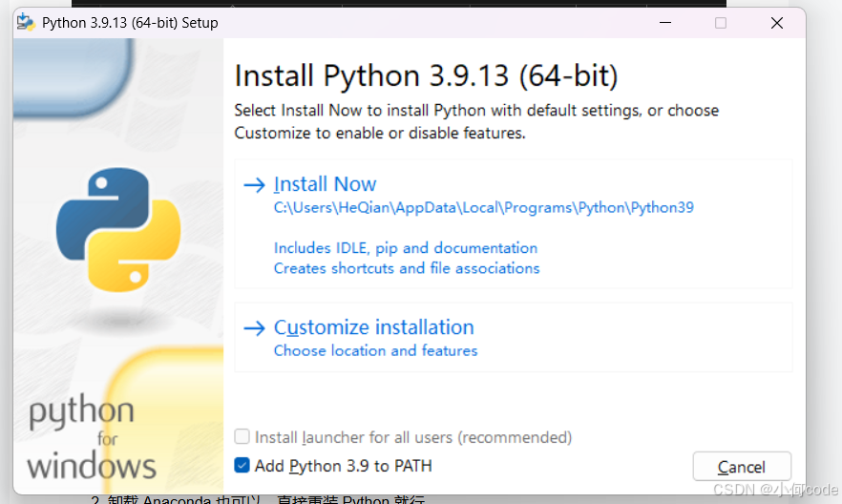This screenshot has width=842, height=504.
Task: Click the Python installer title bar icon
Action: click(26, 23)
